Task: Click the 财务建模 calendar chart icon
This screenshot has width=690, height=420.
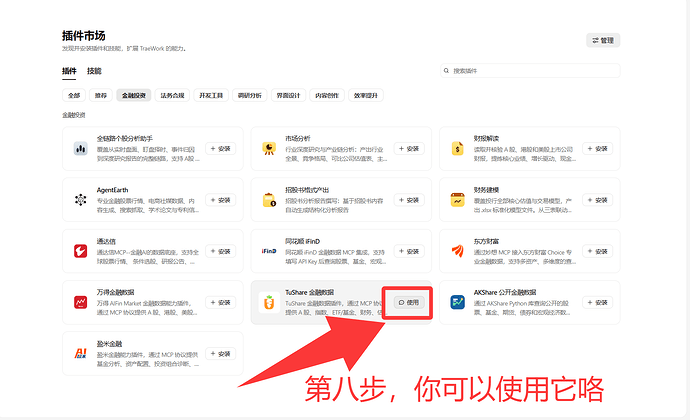Action: pyautogui.click(x=458, y=200)
